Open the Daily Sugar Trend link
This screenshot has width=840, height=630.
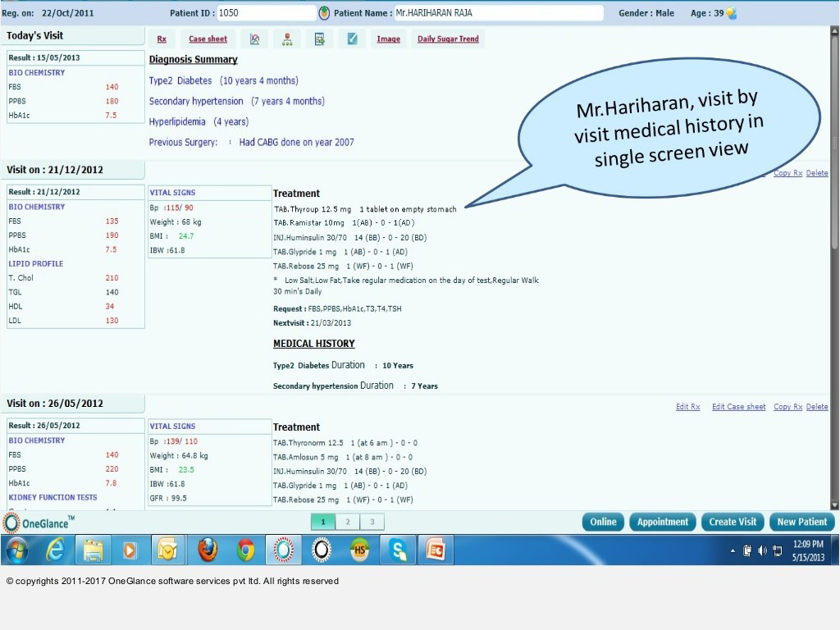point(448,39)
